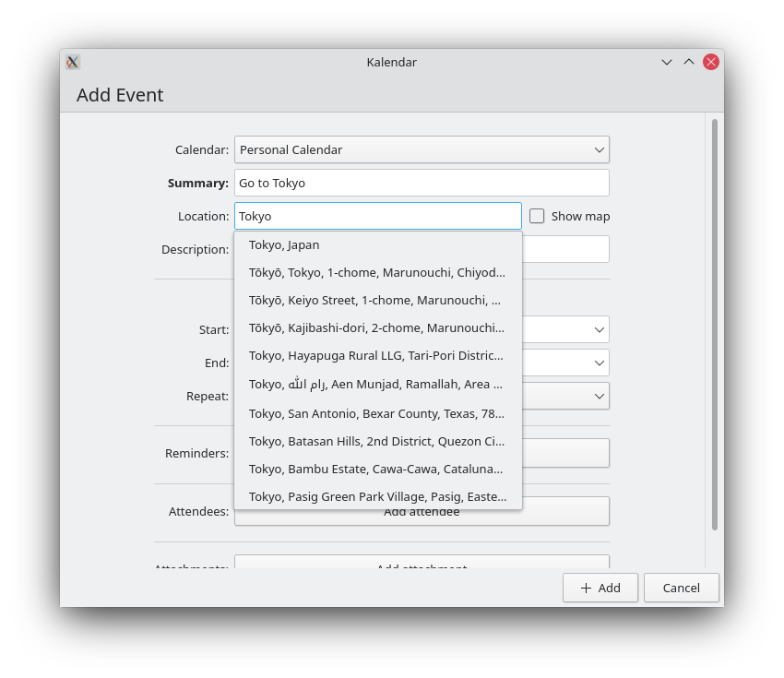The image size is (784, 678).
Task: Close the Kalendar window
Action: pyautogui.click(x=711, y=62)
